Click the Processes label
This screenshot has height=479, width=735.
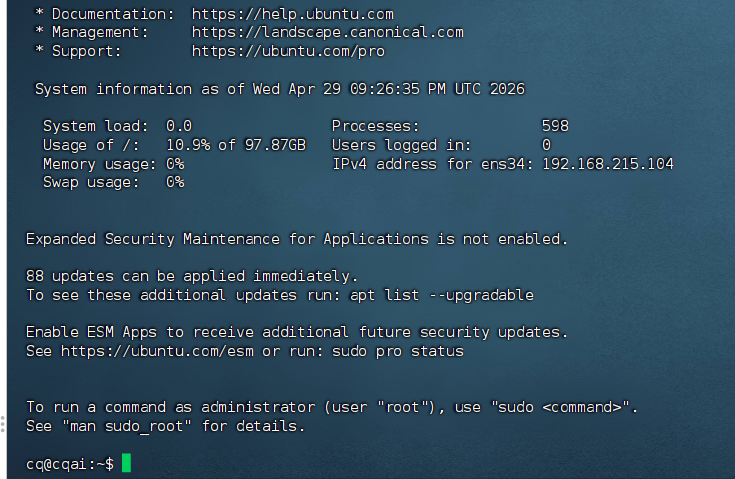(375, 126)
